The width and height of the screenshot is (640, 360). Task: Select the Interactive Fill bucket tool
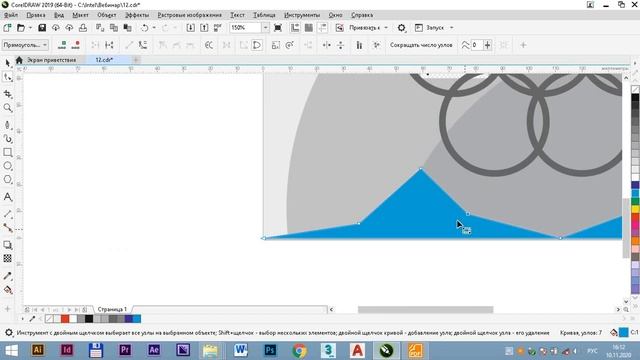click(x=7, y=290)
